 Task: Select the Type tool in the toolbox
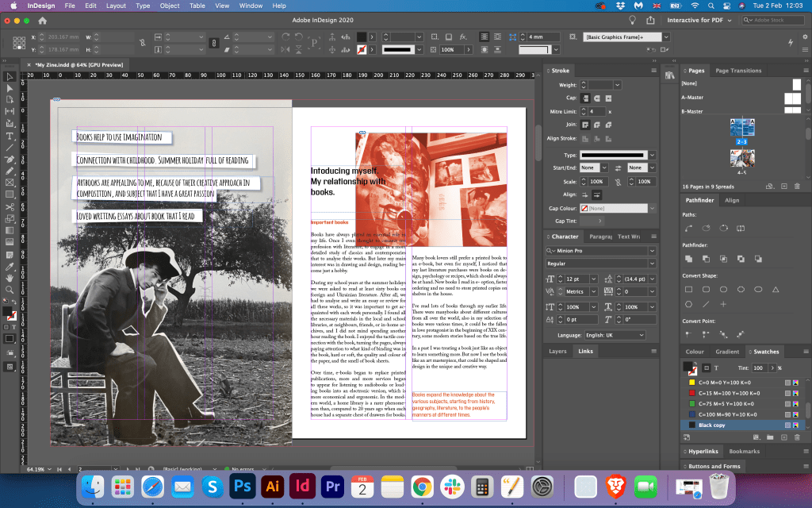click(10, 136)
